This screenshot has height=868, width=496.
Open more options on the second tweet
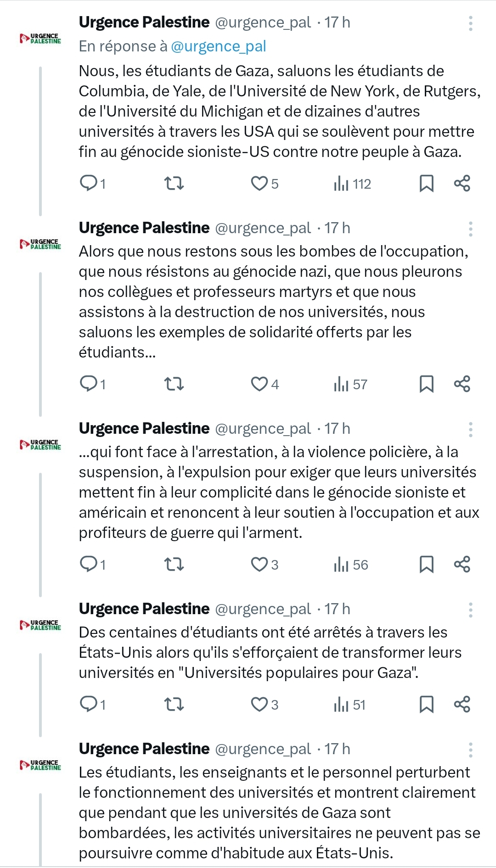pyautogui.click(x=471, y=229)
